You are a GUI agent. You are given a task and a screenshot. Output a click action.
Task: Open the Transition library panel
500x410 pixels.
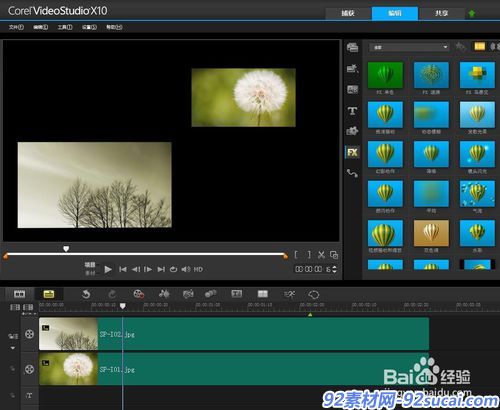point(352,89)
